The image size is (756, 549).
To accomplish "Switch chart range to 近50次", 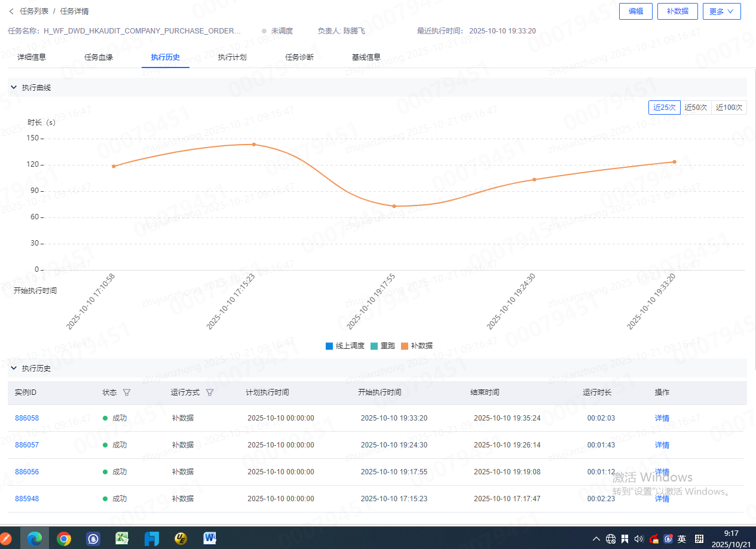I will [696, 108].
